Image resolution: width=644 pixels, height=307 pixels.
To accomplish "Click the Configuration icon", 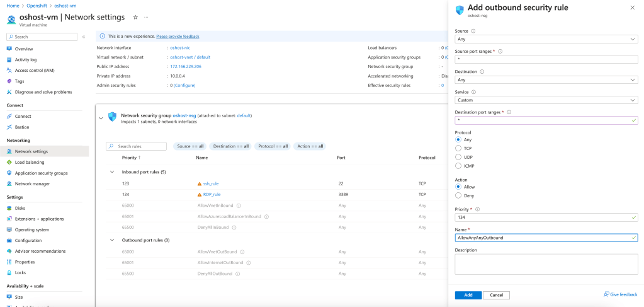I will click(x=9, y=240).
